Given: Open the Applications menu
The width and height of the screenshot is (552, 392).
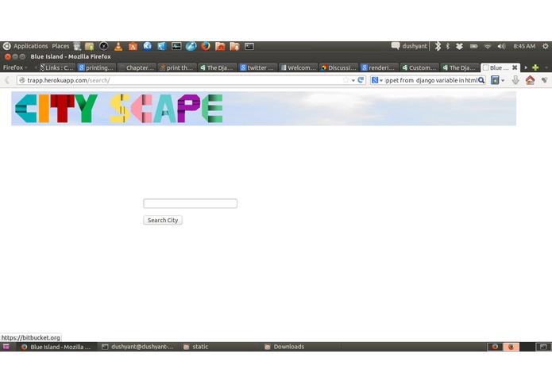Looking at the screenshot, I should coord(31,46).
